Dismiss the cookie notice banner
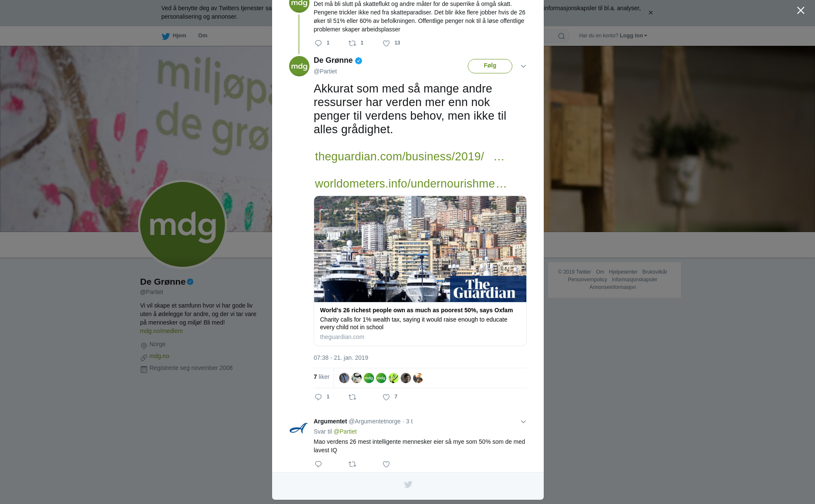The image size is (815, 504). pyautogui.click(x=650, y=13)
